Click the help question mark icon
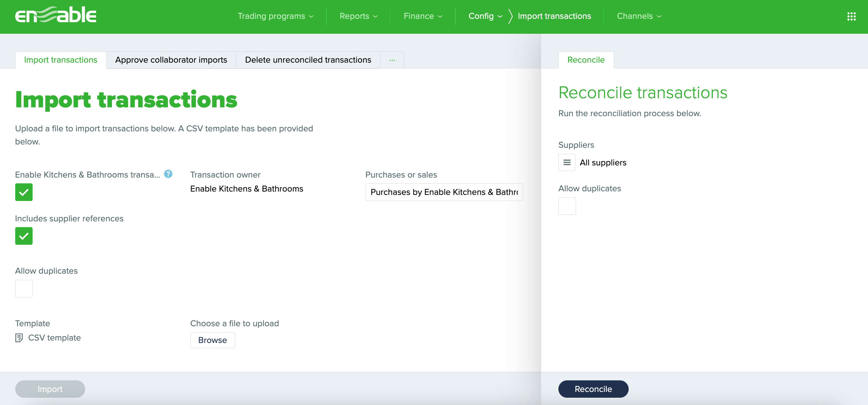 pos(168,174)
